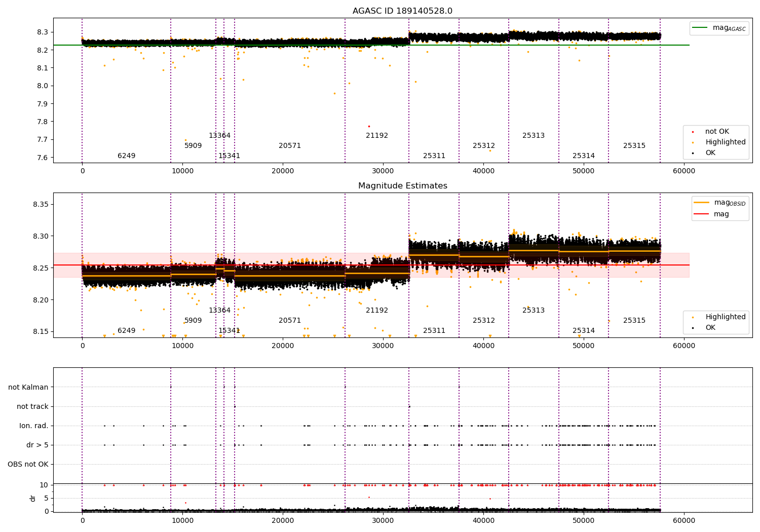Click the 'Ion. rad.' axis label

[x=34, y=426]
